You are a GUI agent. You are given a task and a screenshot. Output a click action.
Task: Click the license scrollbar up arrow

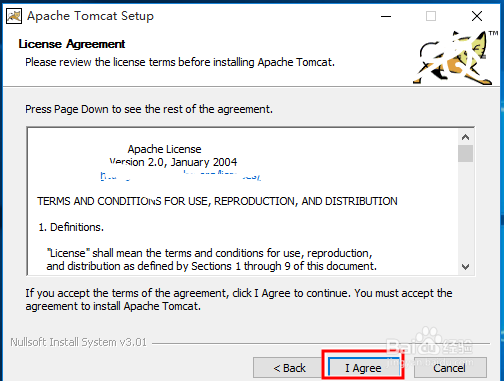coord(465,137)
